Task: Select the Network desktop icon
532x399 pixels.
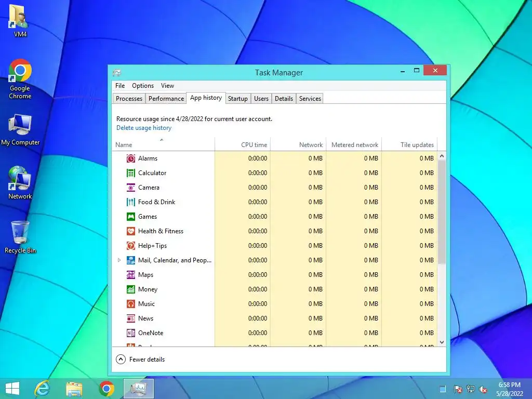Action: [x=20, y=182]
